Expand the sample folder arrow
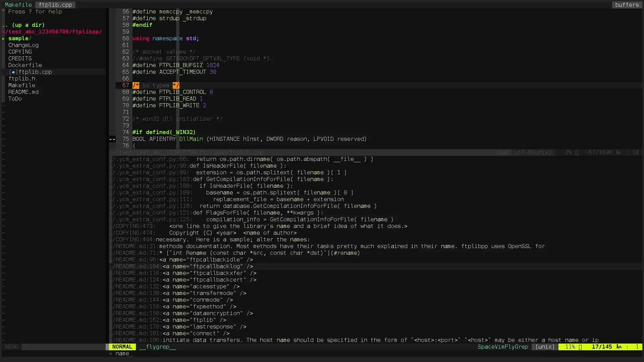The width and height of the screenshot is (644, 362). point(3,39)
